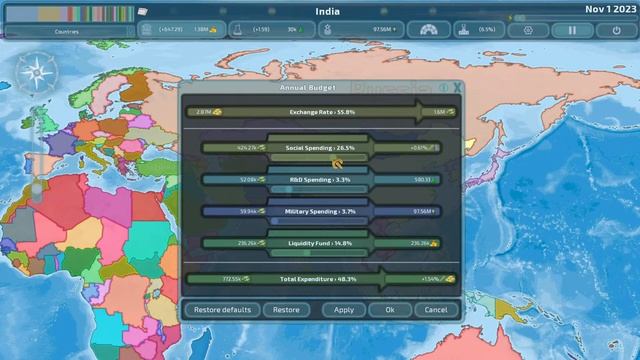Click the flag icon beside color strip
Image resolution: width=640 pixels, height=360 pixels.
[x=142, y=11]
